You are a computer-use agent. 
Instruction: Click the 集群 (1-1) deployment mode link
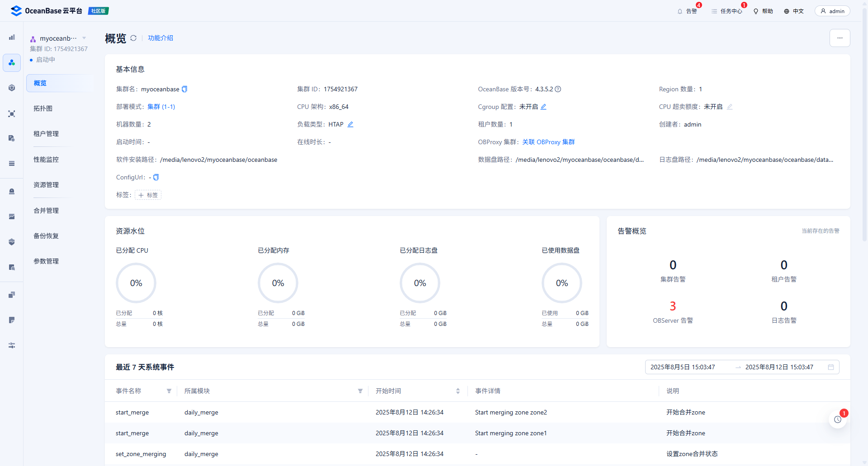coord(161,107)
